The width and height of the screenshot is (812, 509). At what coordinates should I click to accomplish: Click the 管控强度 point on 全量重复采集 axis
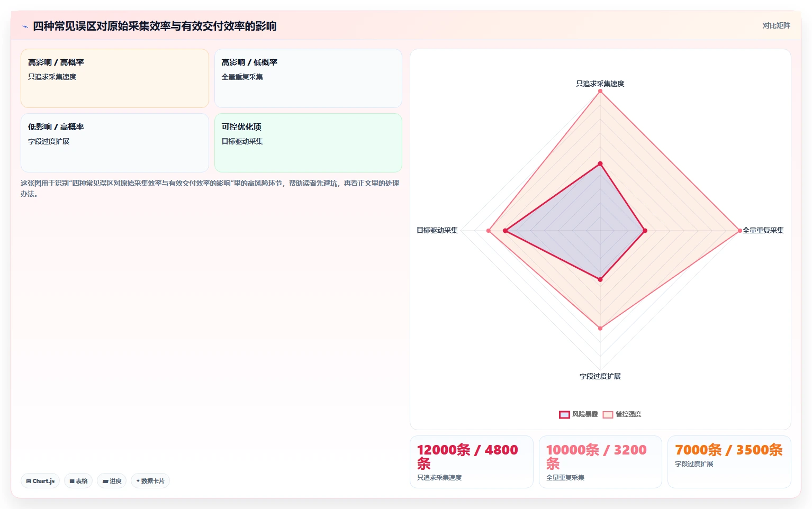coord(740,231)
